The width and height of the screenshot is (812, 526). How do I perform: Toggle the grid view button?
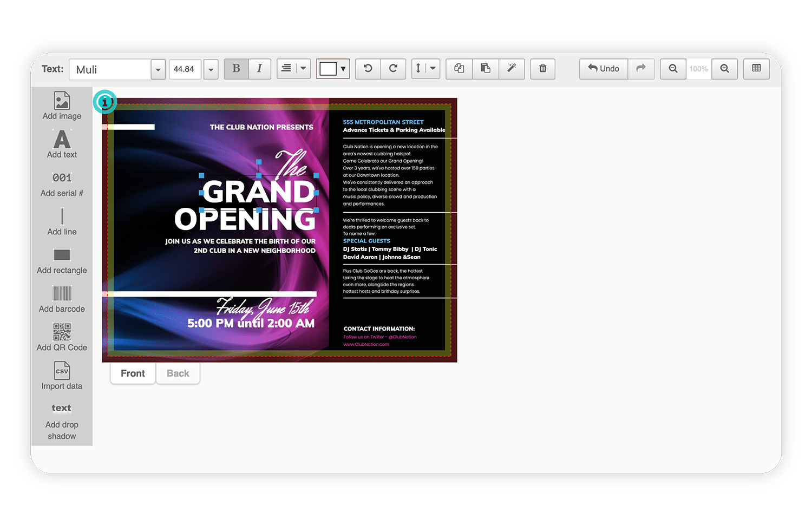756,69
